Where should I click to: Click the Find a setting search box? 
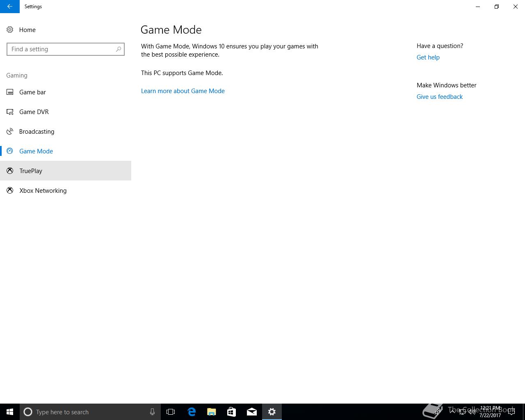(x=66, y=49)
